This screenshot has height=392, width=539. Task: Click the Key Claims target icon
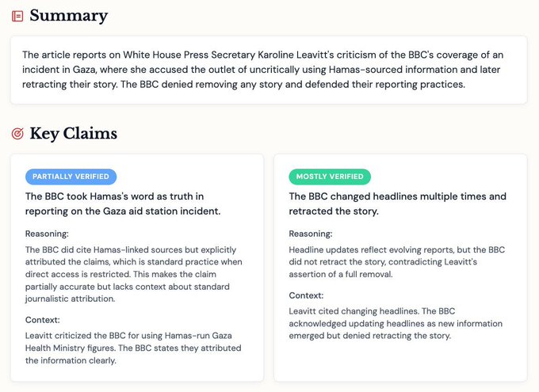17,134
